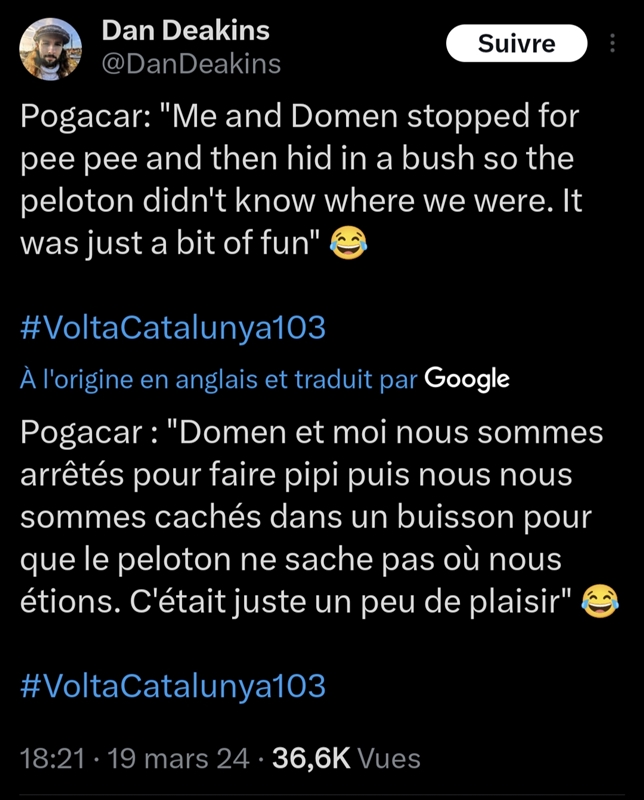Screen dimensions: 644x800
Task: Click the laughing emoji in the French translation
Action: coord(600,600)
